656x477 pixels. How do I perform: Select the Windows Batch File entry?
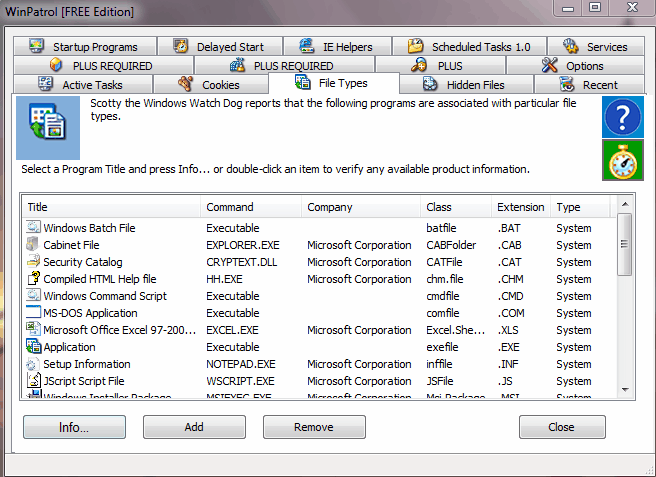pyautogui.click(x=319, y=228)
